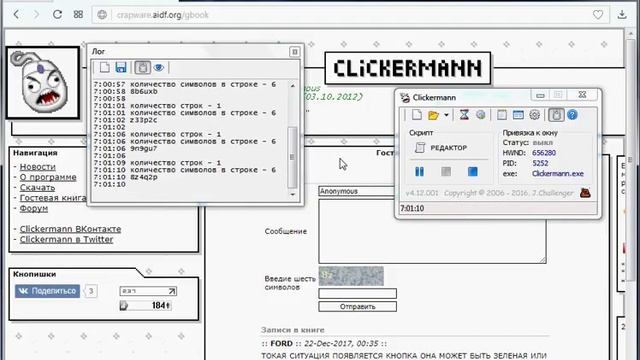Click the HWND value 656280

pyautogui.click(x=544, y=153)
